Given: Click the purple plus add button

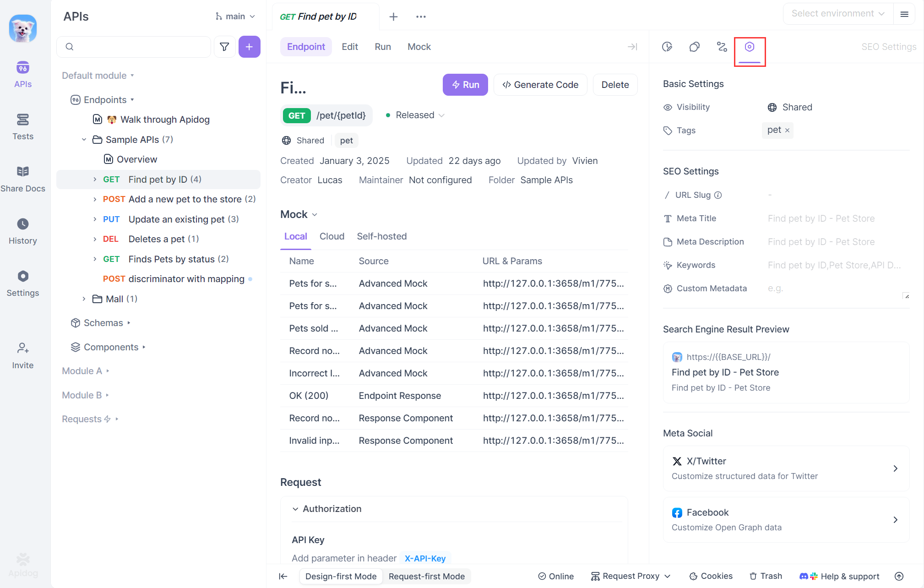Looking at the screenshot, I should click(x=249, y=47).
